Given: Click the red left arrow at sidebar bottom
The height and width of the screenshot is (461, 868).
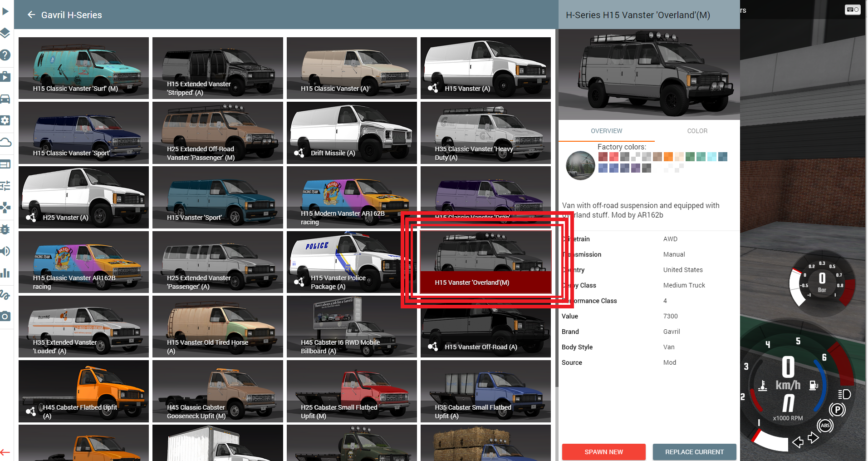Looking at the screenshot, I should [x=5, y=452].
